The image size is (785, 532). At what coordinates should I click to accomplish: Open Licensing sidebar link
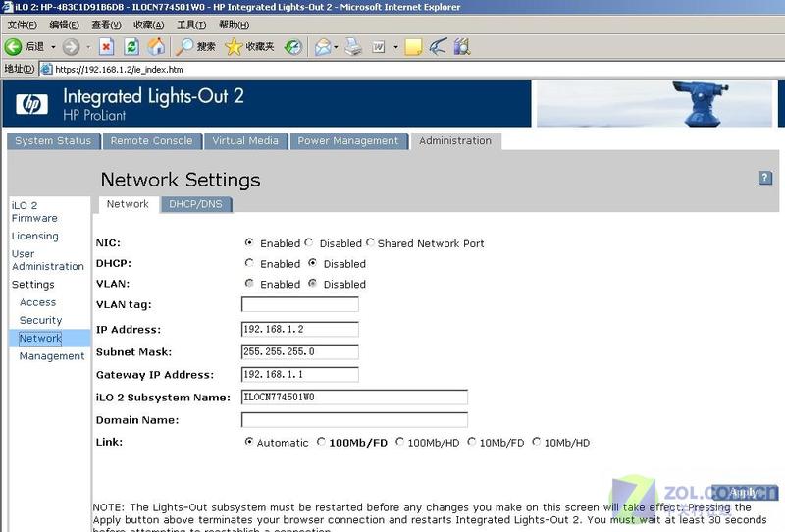coord(35,236)
